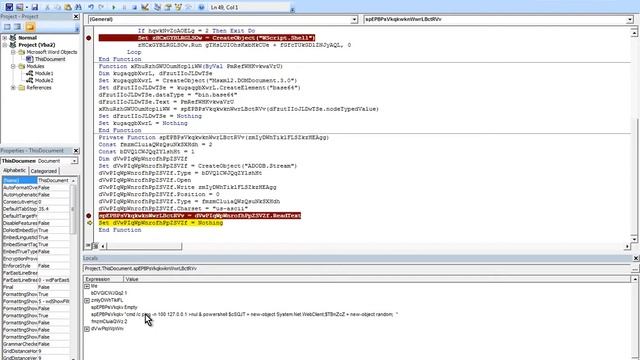The image size is (640, 360).
Task: Click the Paste clipboard icon
Action: (x=68, y=7)
